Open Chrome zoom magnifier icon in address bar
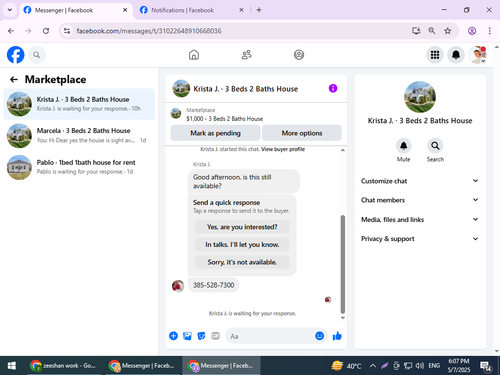Screen dimensions: 500x375 [x=432, y=31]
